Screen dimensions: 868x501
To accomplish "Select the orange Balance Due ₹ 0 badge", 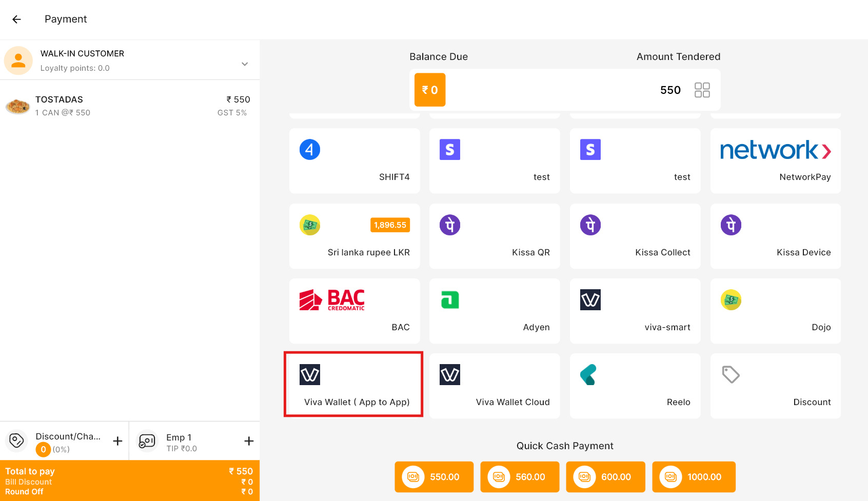I will tap(430, 90).
